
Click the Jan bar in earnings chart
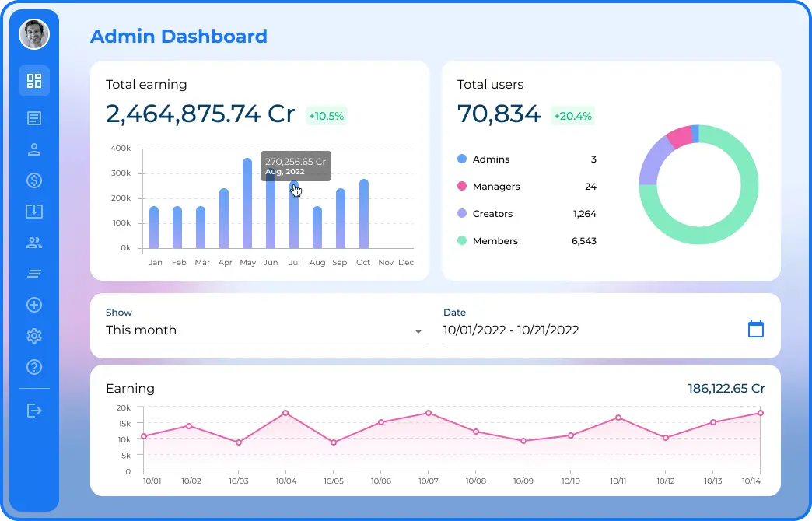click(154, 227)
